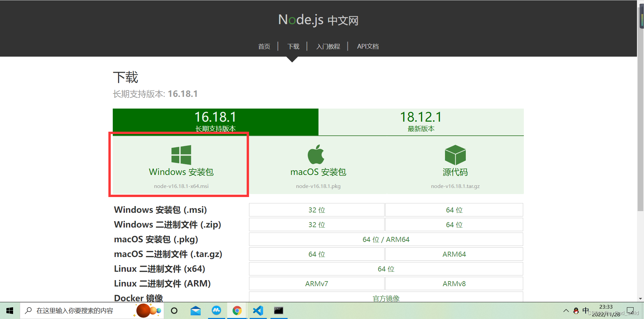Click the Windows 二进制文件 (.zip) row label

pyautogui.click(x=167, y=225)
